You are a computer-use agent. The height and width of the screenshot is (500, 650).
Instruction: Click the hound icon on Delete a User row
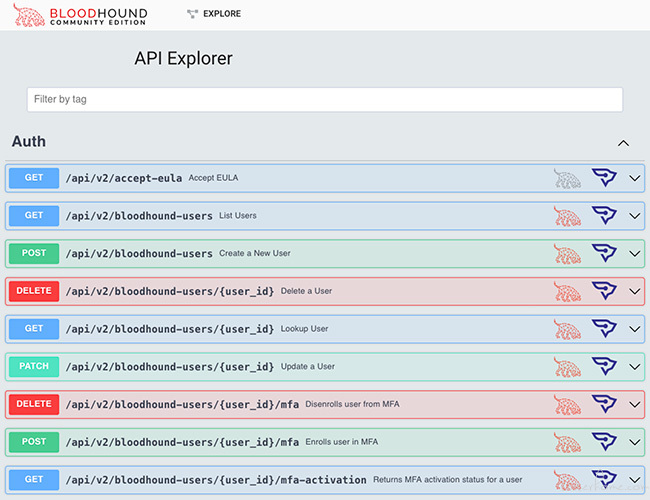click(x=567, y=291)
